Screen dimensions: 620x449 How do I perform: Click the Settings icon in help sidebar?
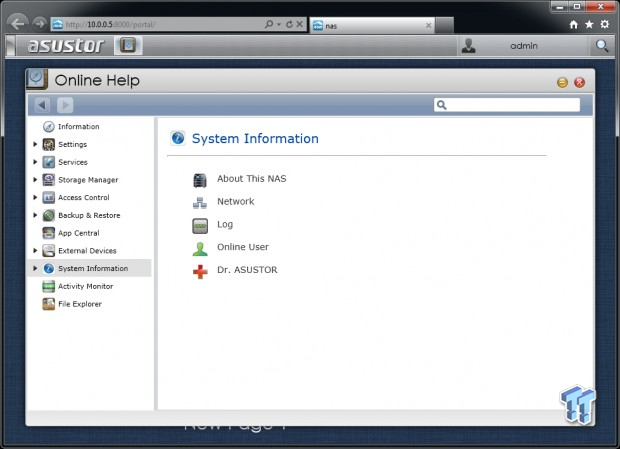click(x=49, y=144)
